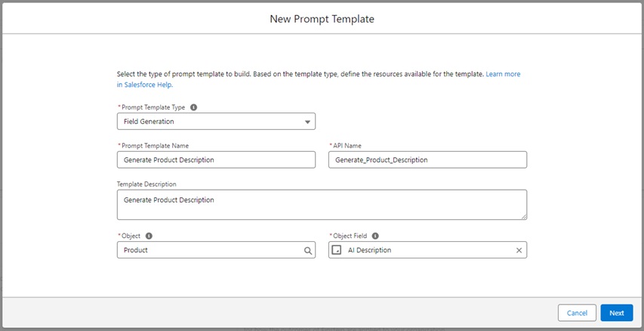Click the Next button

[617, 313]
